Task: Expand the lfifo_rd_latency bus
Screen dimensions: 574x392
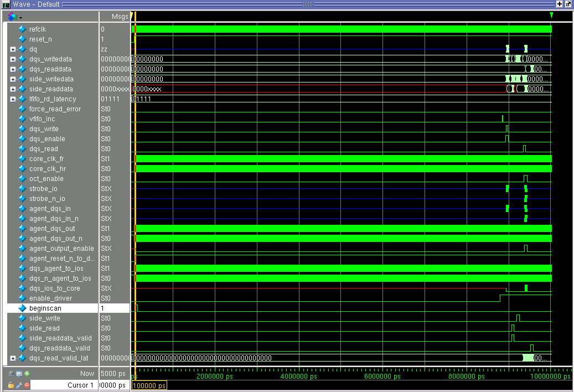Action: click(13, 99)
